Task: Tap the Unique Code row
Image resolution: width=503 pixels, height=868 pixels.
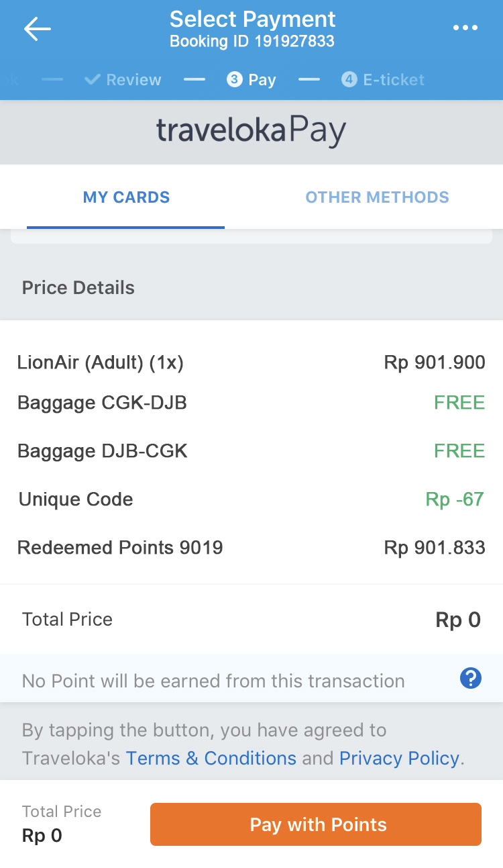Action: click(x=251, y=499)
